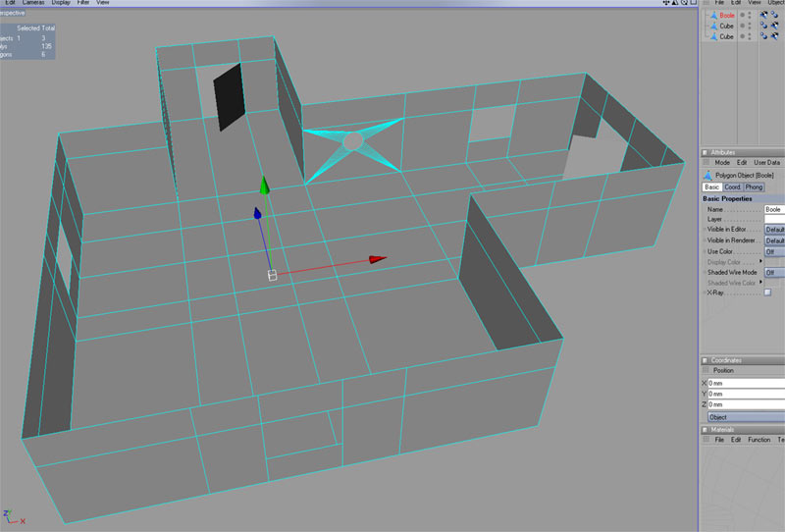
Task: Open the viewport Cameras menu
Action: [x=33, y=3]
